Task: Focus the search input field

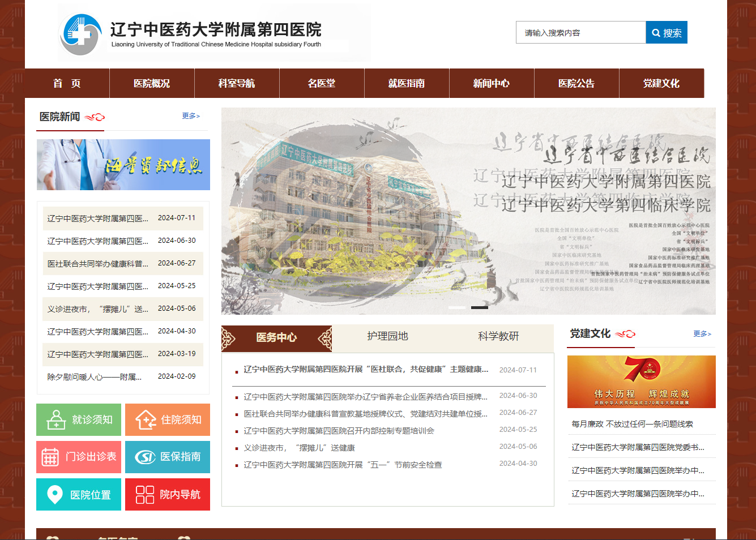Action: click(581, 33)
